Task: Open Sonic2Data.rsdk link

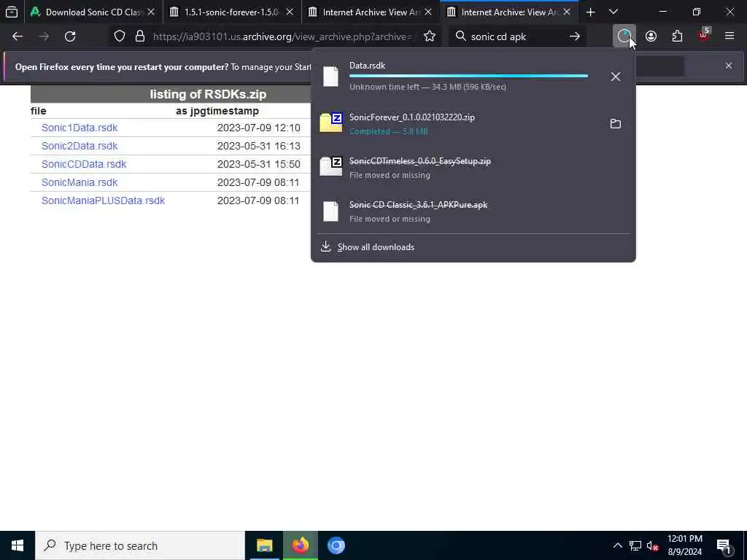Action: (80, 146)
